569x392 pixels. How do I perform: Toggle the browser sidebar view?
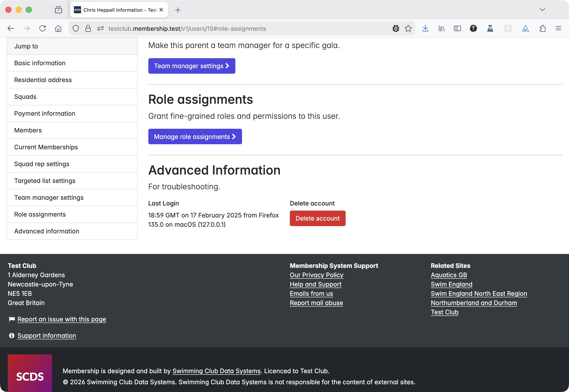pos(457,28)
